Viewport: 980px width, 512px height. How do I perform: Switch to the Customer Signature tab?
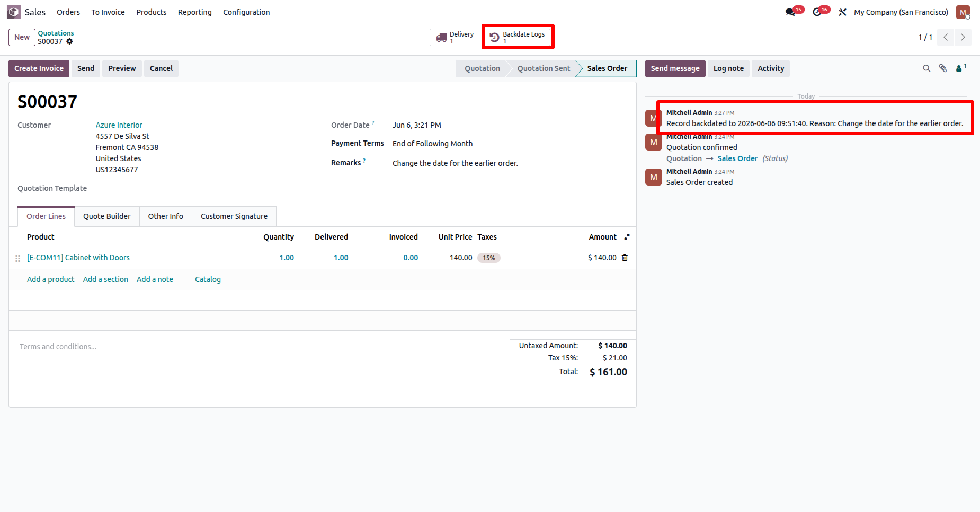coord(234,216)
